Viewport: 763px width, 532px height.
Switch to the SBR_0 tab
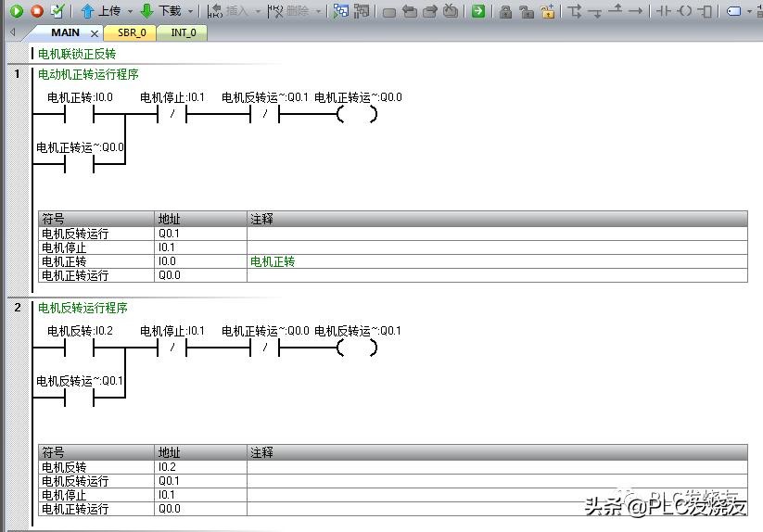[x=132, y=32]
